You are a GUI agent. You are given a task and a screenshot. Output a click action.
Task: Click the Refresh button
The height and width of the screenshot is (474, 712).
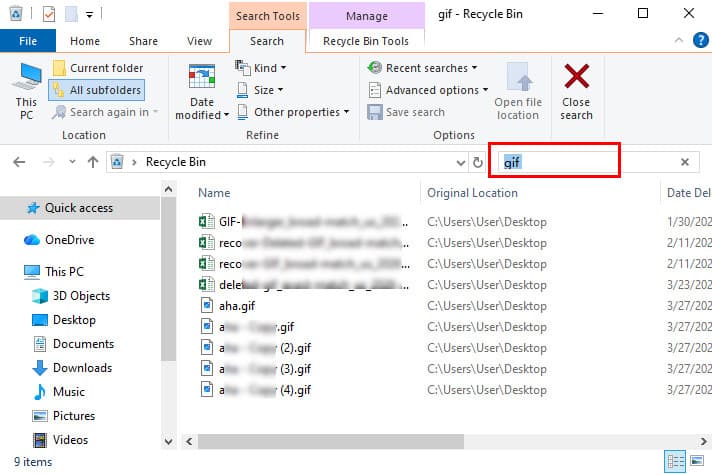[477, 163]
